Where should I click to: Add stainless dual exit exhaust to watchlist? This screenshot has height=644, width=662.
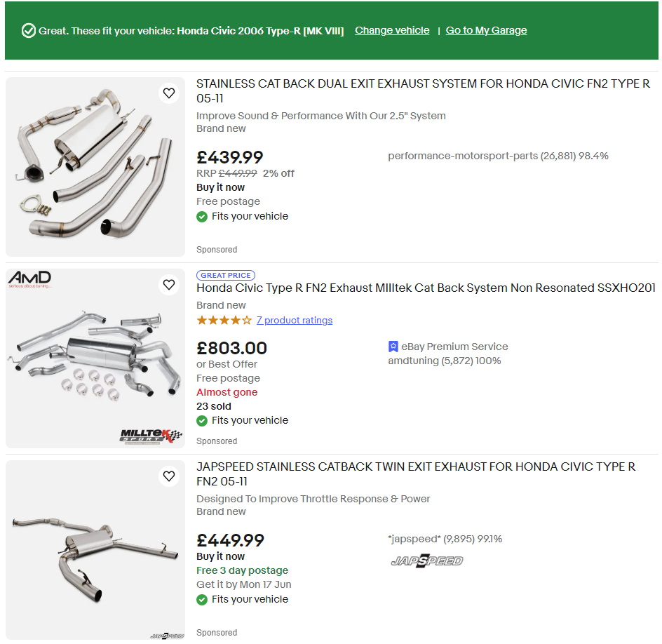pyautogui.click(x=169, y=93)
